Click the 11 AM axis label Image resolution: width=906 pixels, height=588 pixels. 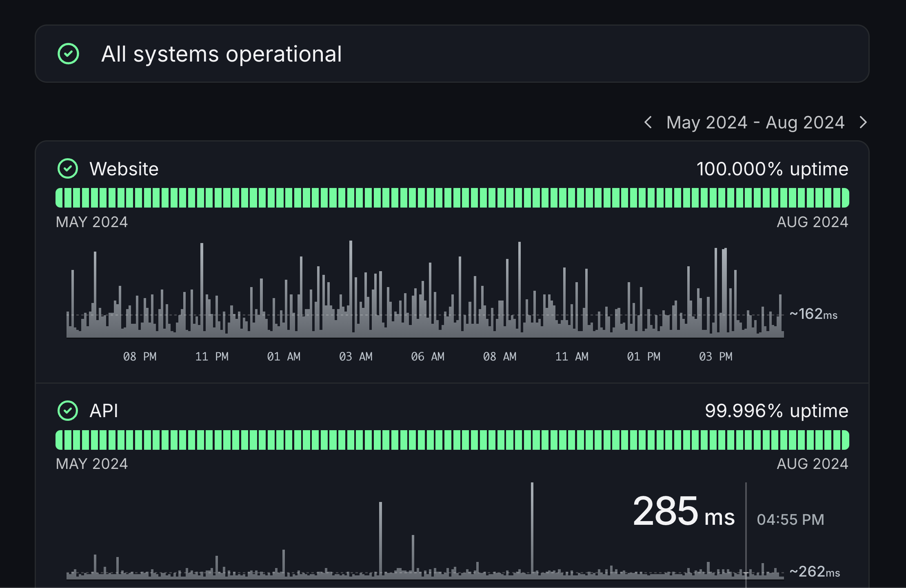point(572,356)
